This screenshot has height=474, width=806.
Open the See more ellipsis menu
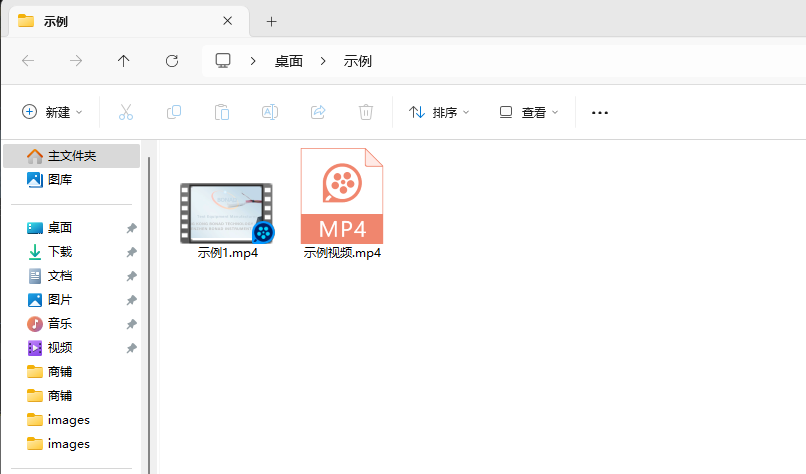pyautogui.click(x=600, y=112)
